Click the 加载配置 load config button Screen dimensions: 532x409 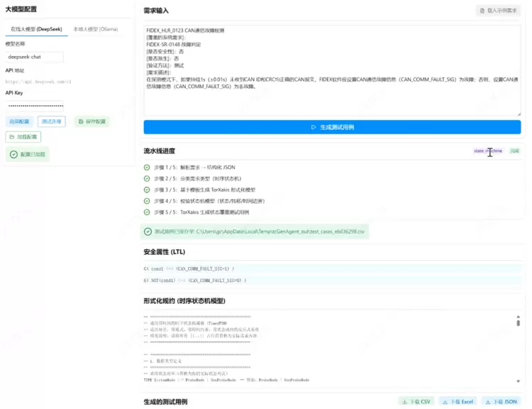coord(23,137)
